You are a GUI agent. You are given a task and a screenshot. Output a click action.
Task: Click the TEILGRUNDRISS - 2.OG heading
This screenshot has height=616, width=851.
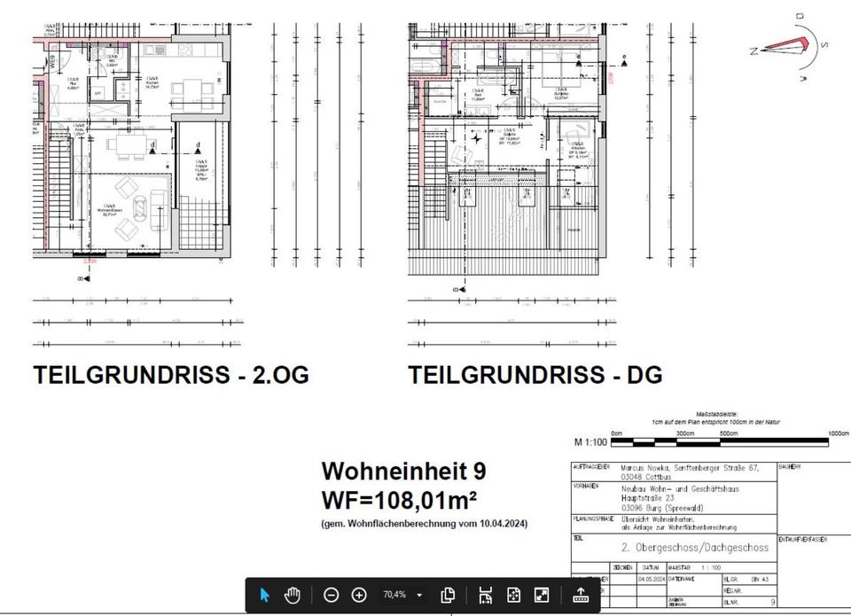click(171, 375)
